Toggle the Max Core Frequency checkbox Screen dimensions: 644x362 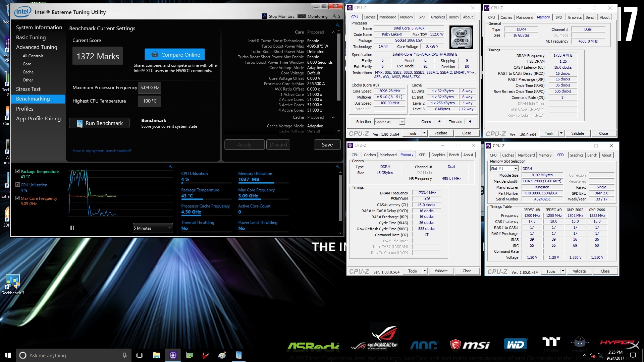click(x=18, y=198)
